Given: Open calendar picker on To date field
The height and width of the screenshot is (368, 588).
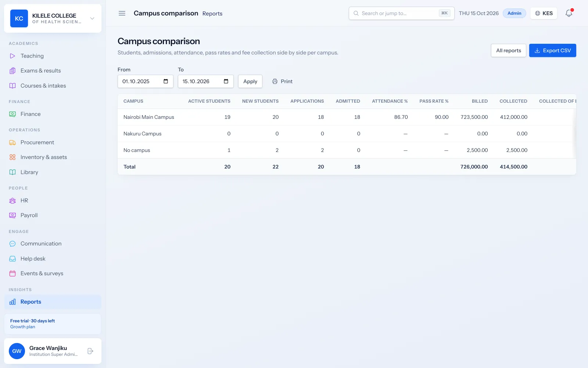Looking at the screenshot, I should coord(226,81).
